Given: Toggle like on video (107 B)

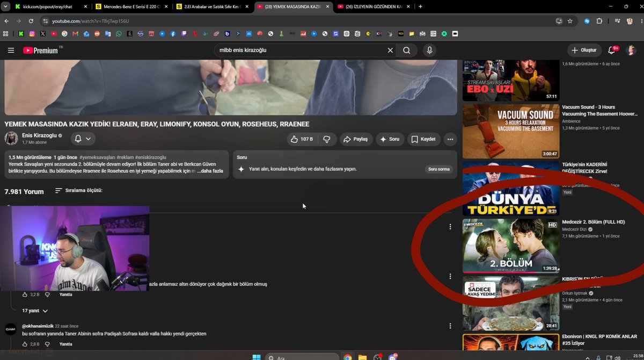Looking at the screenshot, I should point(302,139).
